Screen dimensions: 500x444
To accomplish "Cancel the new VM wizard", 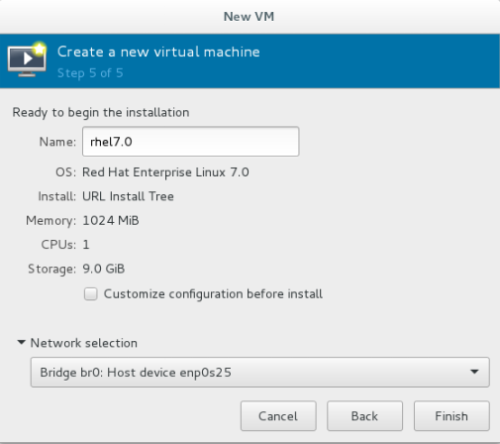I will coord(278,416).
